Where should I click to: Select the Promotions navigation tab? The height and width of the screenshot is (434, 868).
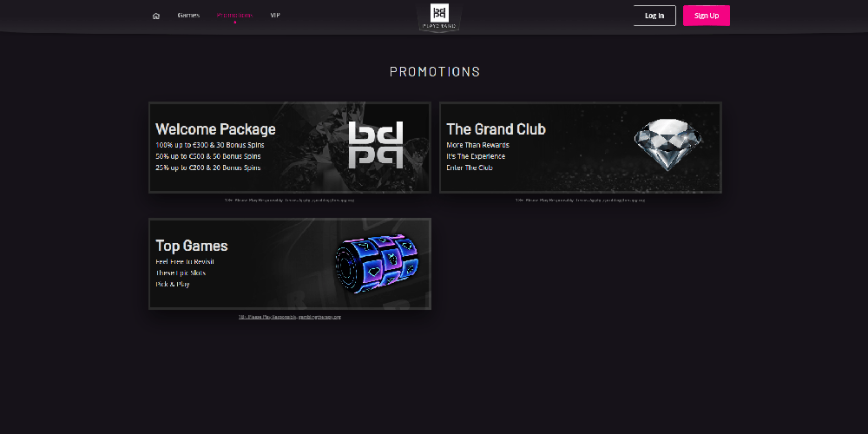(234, 15)
